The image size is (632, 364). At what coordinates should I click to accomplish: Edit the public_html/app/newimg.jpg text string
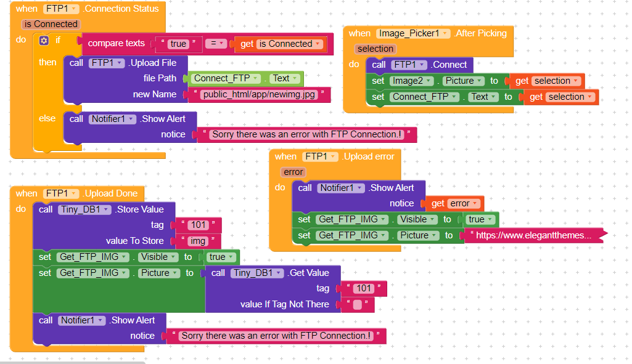pos(259,94)
